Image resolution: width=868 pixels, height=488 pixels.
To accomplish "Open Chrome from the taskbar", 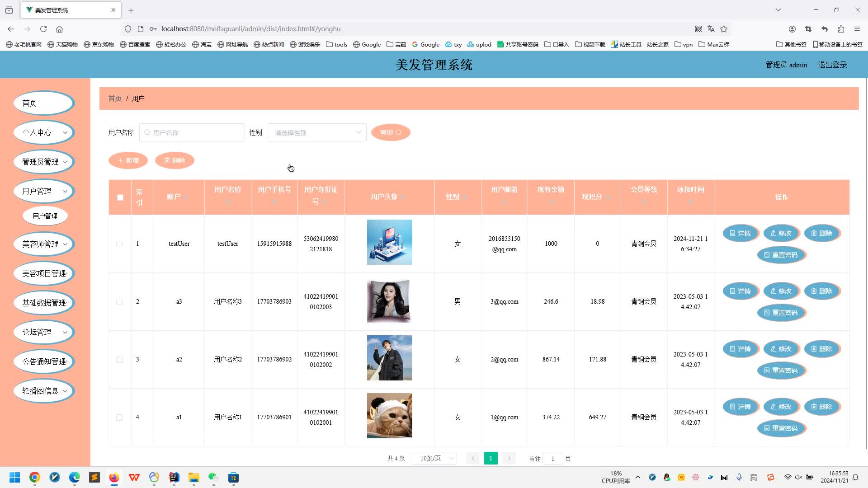I will tap(35, 478).
